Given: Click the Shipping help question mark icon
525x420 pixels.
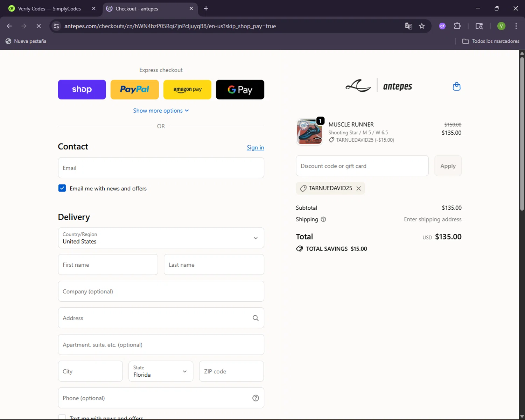Looking at the screenshot, I should (x=323, y=219).
